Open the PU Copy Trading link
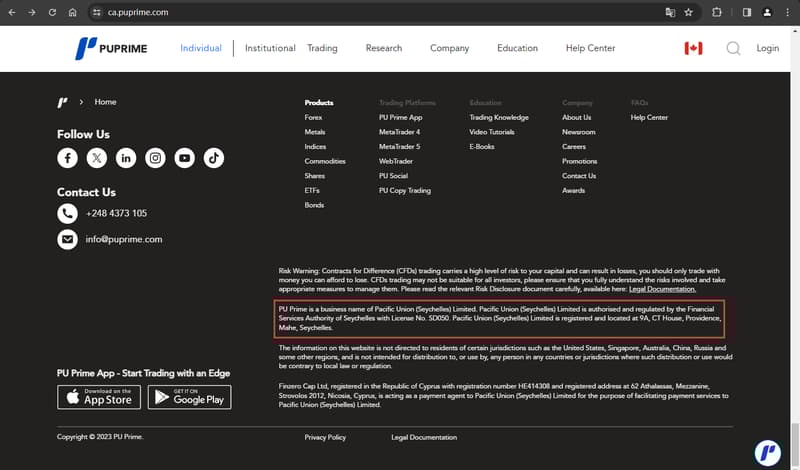This screenshot has width=800, height=470. [x=405, y=191]
